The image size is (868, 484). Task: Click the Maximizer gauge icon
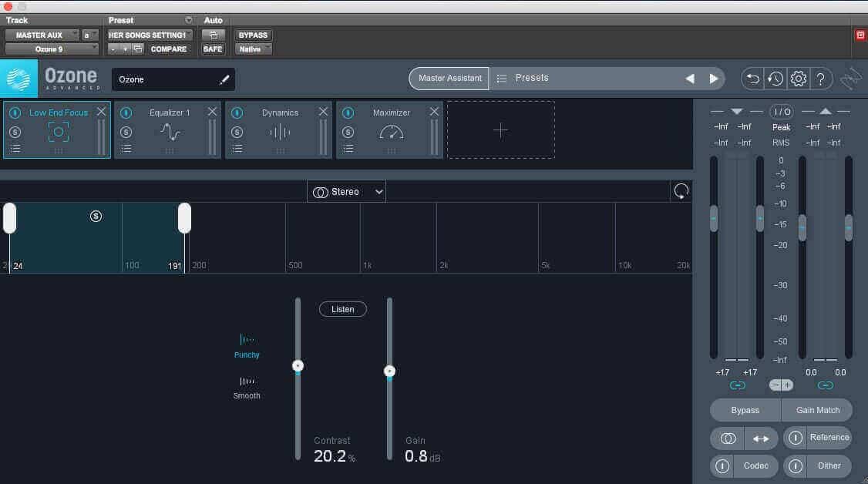(392, 133)
